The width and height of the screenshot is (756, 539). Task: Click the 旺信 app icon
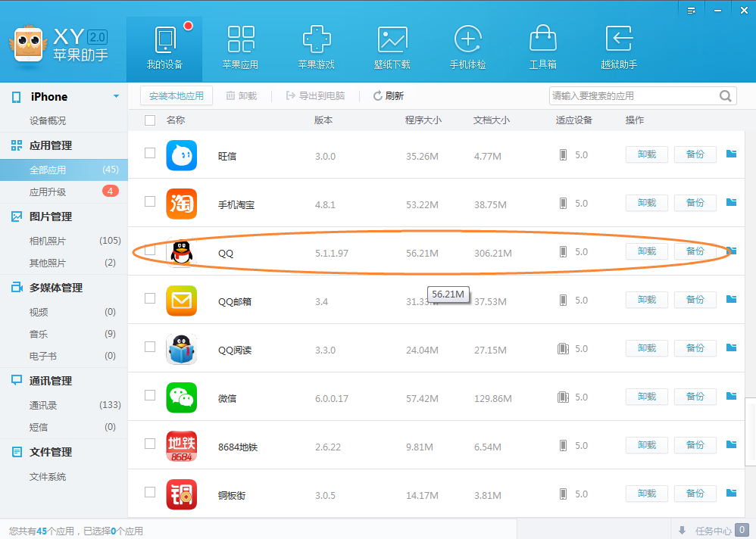(182, 156)
